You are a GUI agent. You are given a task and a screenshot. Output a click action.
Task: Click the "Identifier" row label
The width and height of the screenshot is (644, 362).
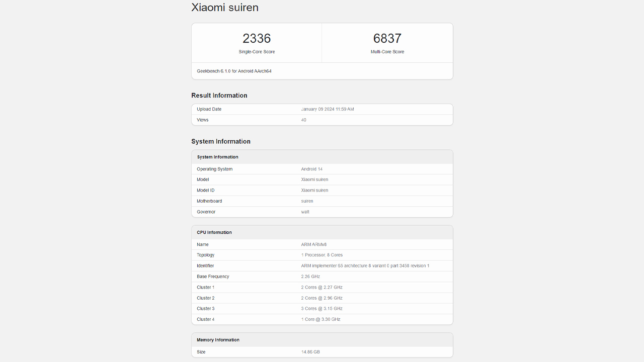(205, 265)
